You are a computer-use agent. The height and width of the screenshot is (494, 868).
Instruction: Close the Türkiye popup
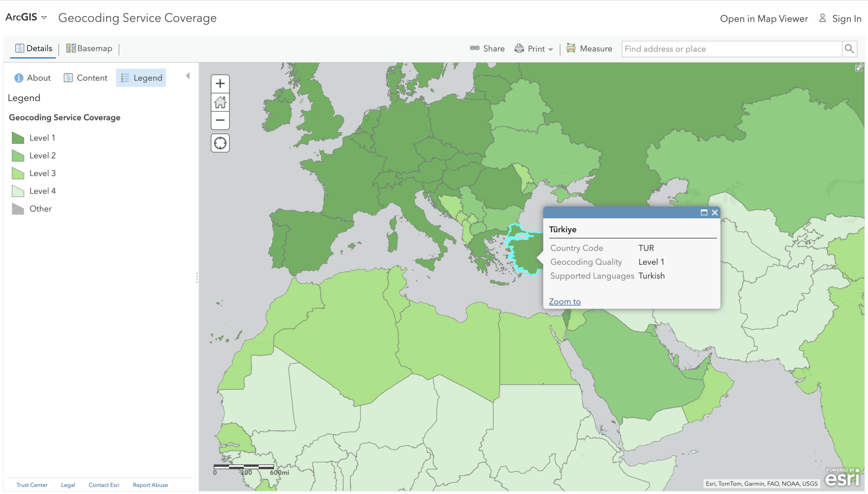715,213
